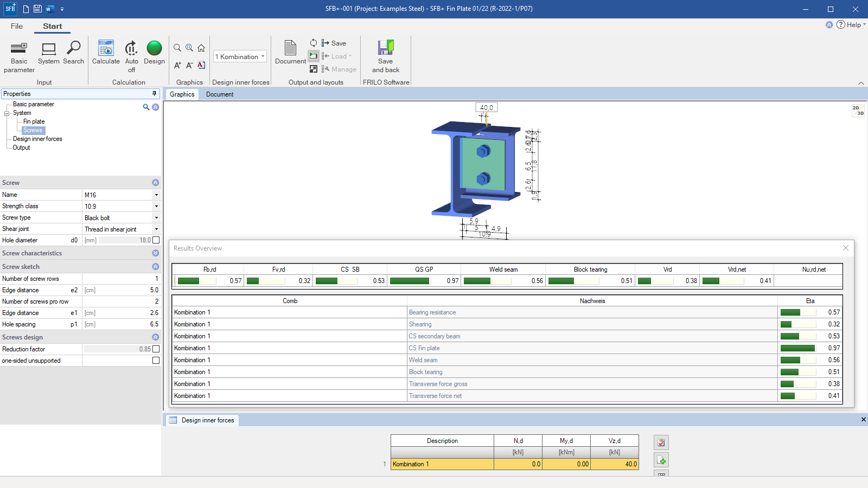The width and height of the screenshot is (868, 488).
Task: Open the Strength class 10.9 dropdown
Action: 156,206
